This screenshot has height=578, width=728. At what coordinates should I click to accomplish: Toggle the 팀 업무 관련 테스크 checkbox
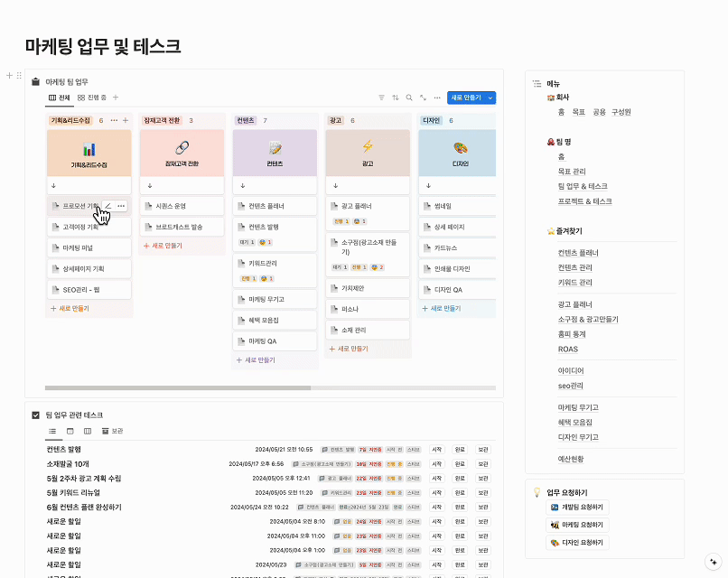[x=35, y=415]
